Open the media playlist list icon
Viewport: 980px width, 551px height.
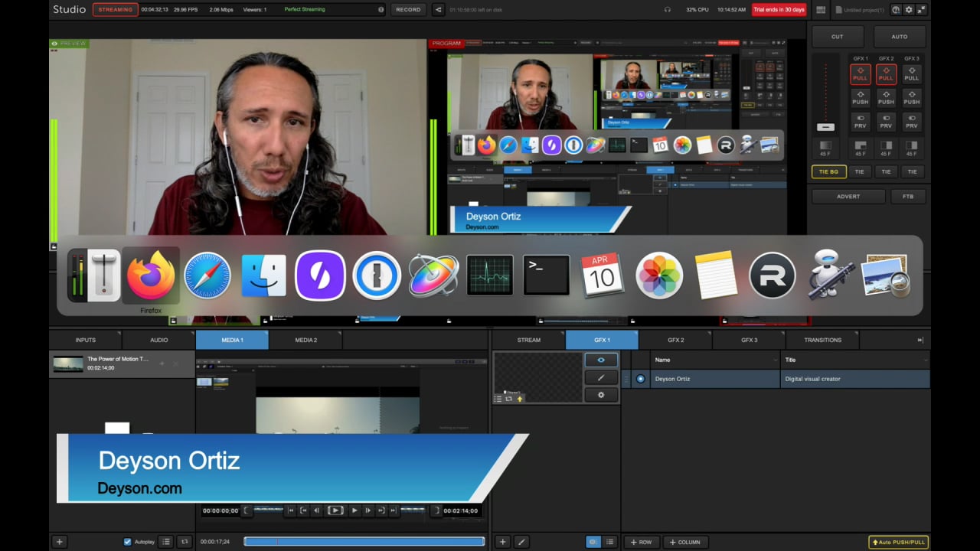(166, 542)
